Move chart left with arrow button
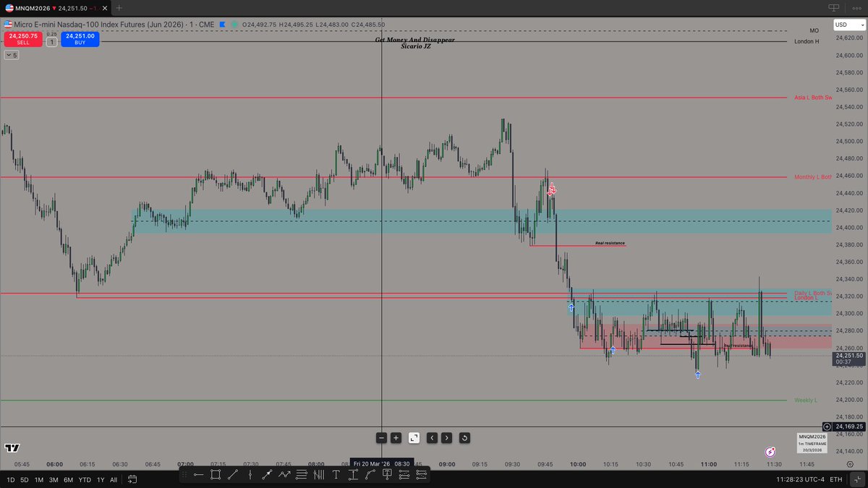Image resolution: width=868 pixels, height=488 pixels. 432,437
